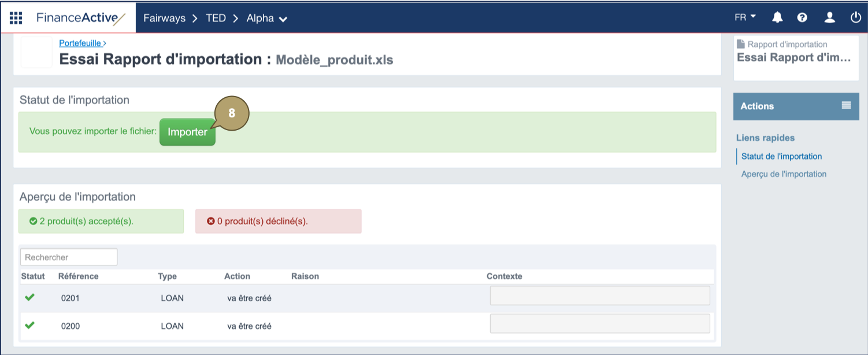Click the FinanceActive logo
The image size is (868, 355).
point(80,18)
